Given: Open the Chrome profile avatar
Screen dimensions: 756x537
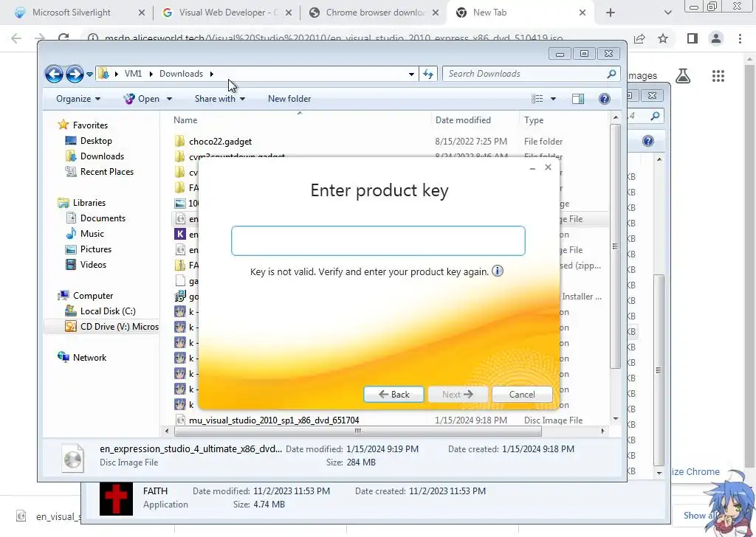Looking at the screenshot, I should [716, 38].
